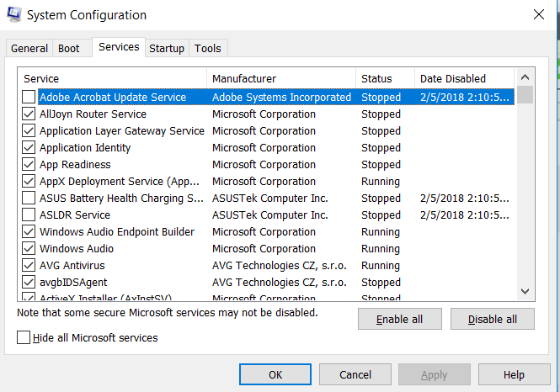Sort by the Date Disabled column header
The height and width of the screenshot is (392, 560).
pos(464,78)
